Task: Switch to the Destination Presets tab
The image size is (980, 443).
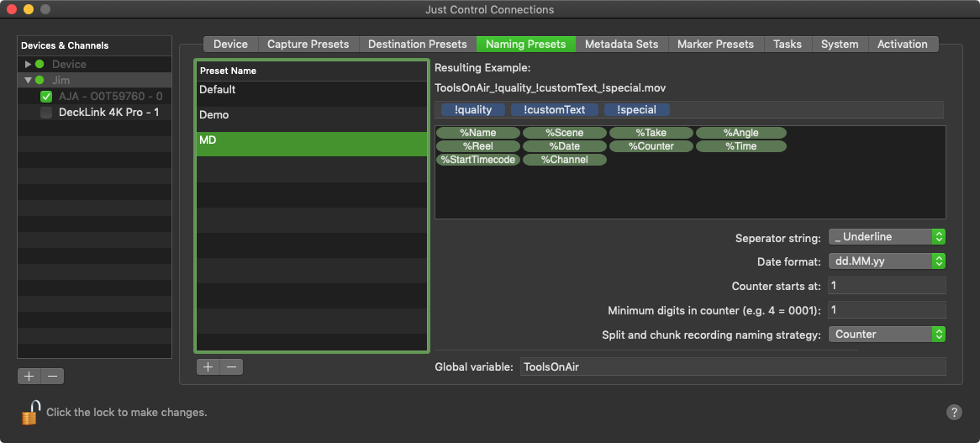Action: click(418, 45)
